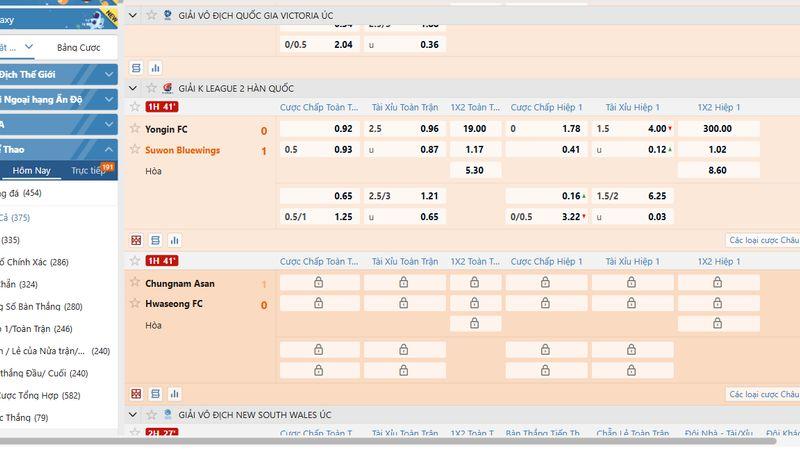Open statistics chart icon under Chungnam Asan match
This screenshot has width=800, height=450.
(174, 394)
